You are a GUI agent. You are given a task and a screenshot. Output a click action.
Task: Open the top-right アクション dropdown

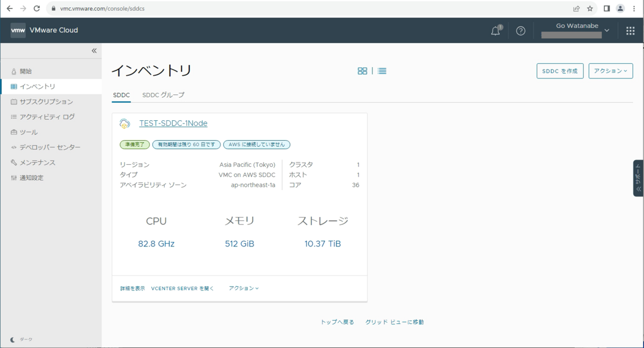[610, 70]
